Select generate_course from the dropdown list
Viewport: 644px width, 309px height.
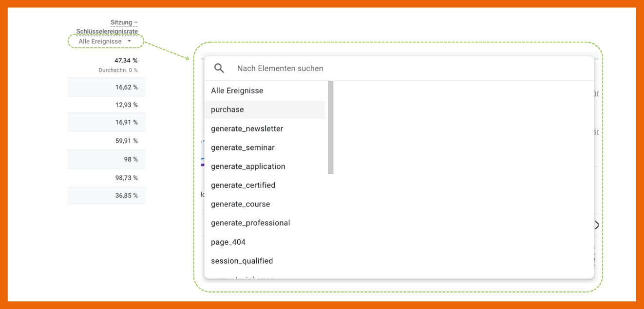pos(240,204)
